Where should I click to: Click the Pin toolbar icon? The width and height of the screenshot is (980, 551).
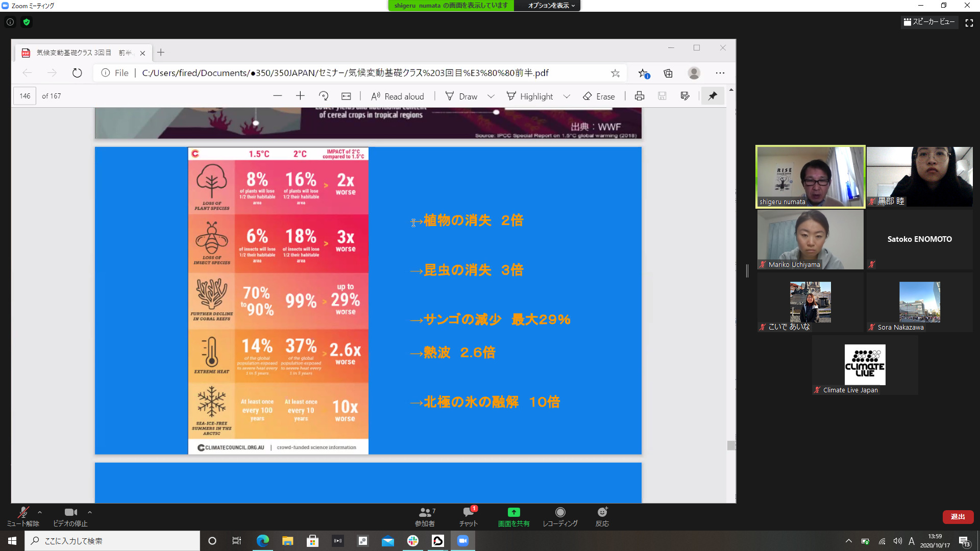tap(713, 96)
